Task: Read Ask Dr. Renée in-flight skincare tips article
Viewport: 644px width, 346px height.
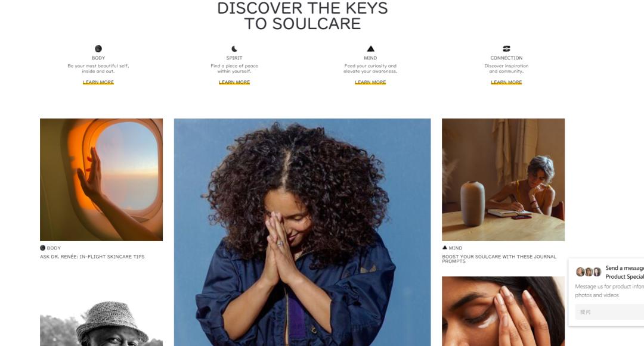Action: point(92,257)
